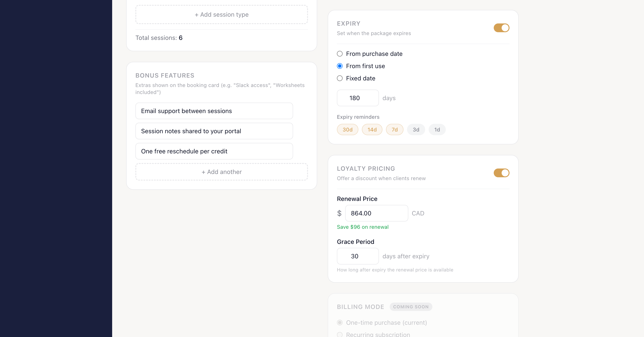Toggle the Loyalty Pricing switch
Image resolution: width=644 pixels, height=337 pixels.
click(x=501, y=173)
